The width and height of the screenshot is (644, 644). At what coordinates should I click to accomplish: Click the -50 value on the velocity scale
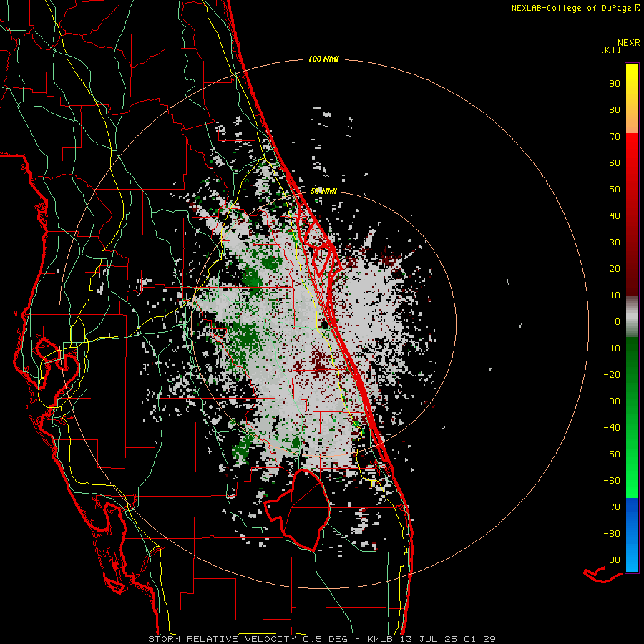pyautogui.click(x=612, y=454)
